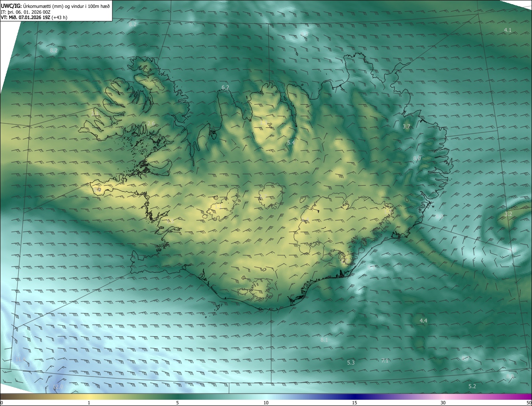This screenshot has width=532, height=406.
Task: Click the 50 tick on the colour scale
Action: click(529, 403)
